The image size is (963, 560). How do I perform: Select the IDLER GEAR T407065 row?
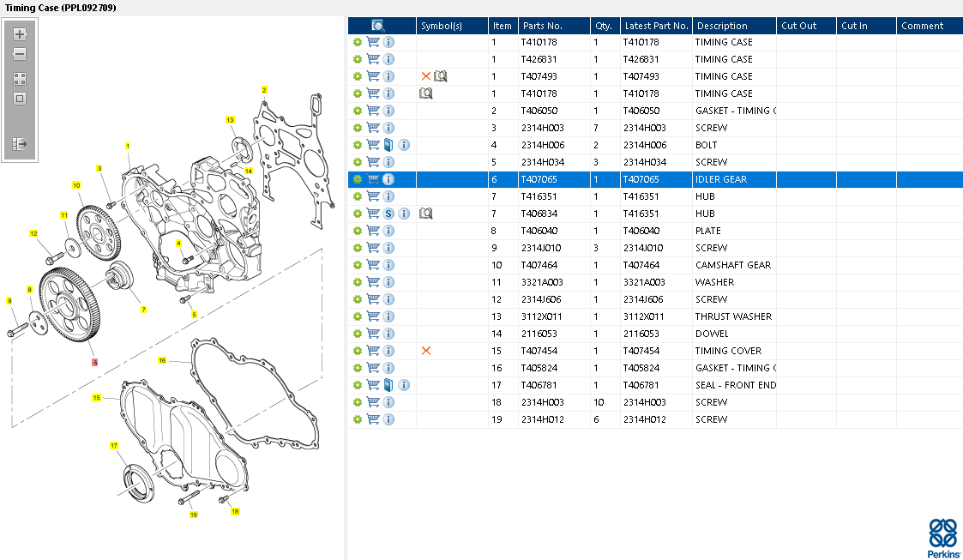(655, 179)
